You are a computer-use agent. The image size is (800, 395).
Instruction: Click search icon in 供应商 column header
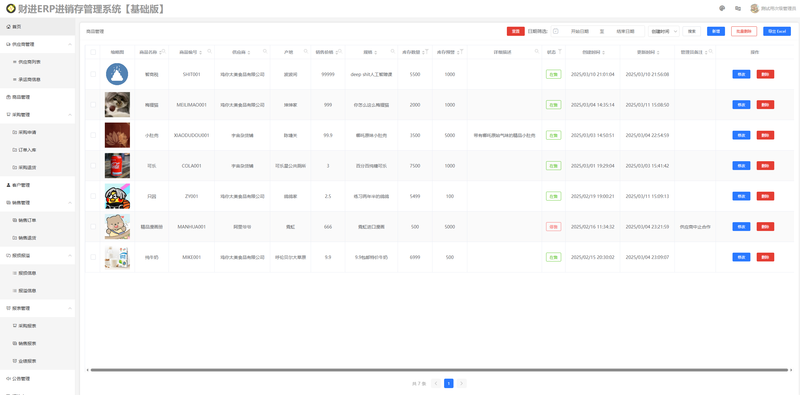point(265,52)
